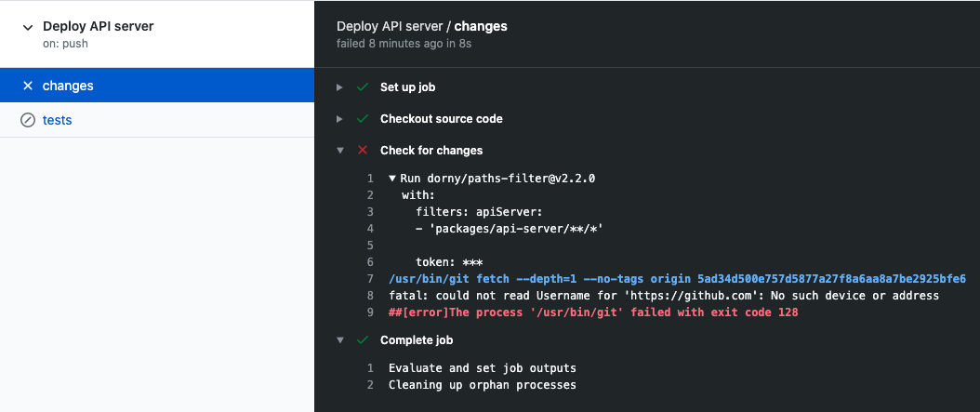Click the Deploy API server workflow title in sidebar

99,26
